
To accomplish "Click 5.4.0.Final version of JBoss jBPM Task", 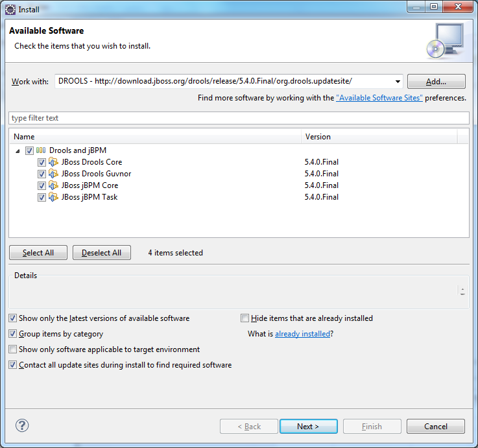I will (x=321, y=197).
